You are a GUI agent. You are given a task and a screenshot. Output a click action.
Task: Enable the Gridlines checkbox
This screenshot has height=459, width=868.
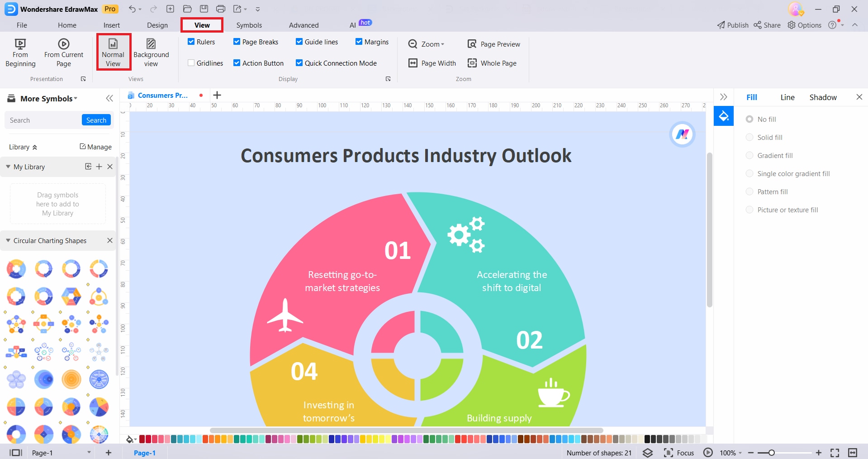point(191,63)
